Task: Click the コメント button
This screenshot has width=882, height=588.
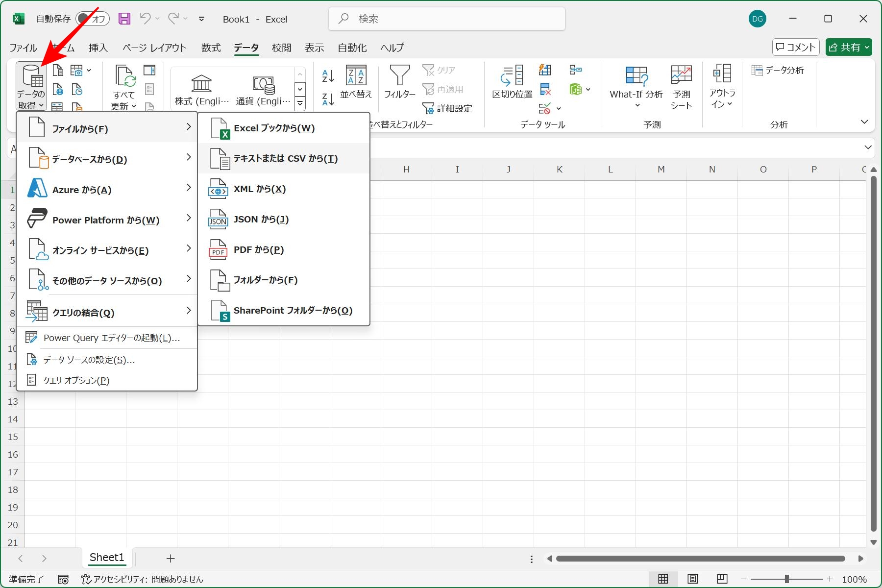Action: pyautogui.click(x=796, y=47)
